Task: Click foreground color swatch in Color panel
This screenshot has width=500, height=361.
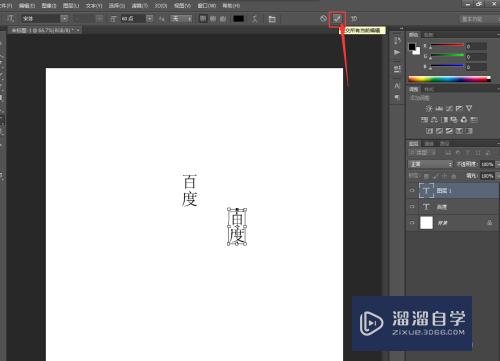Action: click(412, 47)
